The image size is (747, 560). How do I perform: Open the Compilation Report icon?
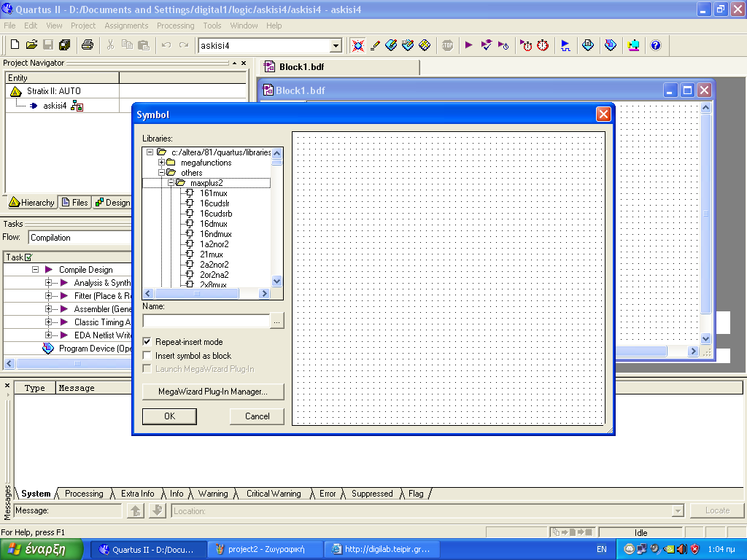click(588, 45)
